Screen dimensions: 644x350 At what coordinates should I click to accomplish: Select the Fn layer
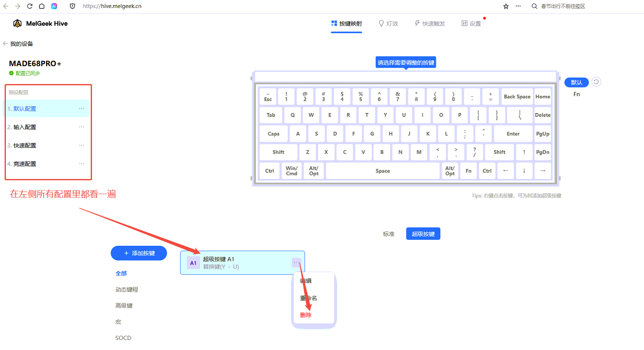point(576,95)
